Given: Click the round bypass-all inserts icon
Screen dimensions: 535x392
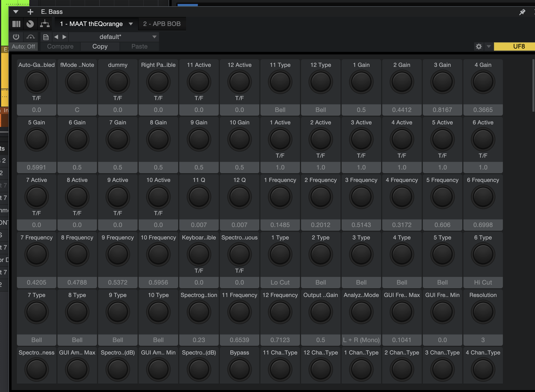Looking at the screenshot, I should 30,24.
